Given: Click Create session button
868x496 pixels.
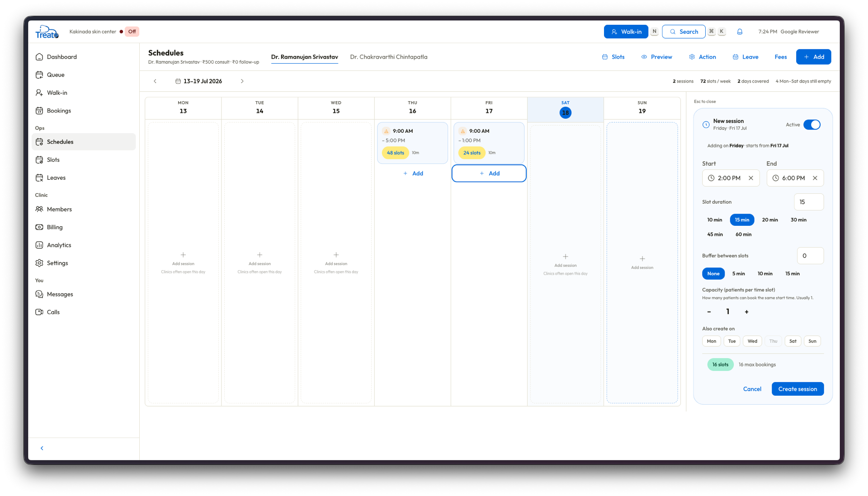Looking at the screenshot, I should (x=797, y=389).
